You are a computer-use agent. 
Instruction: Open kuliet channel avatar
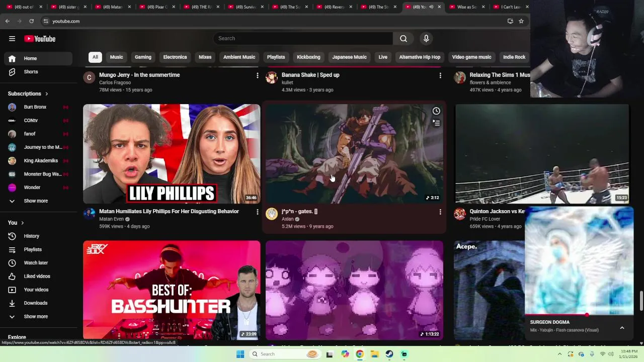point(272,77)
